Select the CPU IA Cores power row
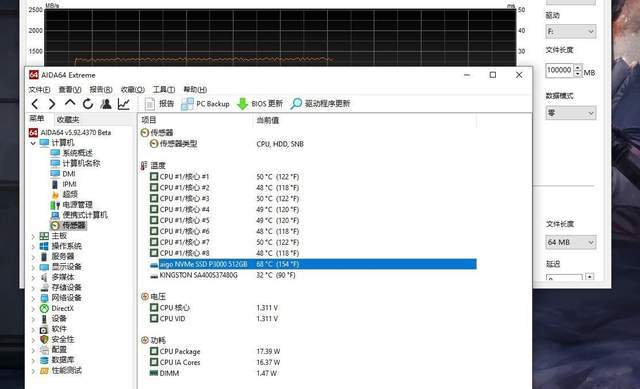The width and height of the screenshot is (640, 389). [313, 362]
